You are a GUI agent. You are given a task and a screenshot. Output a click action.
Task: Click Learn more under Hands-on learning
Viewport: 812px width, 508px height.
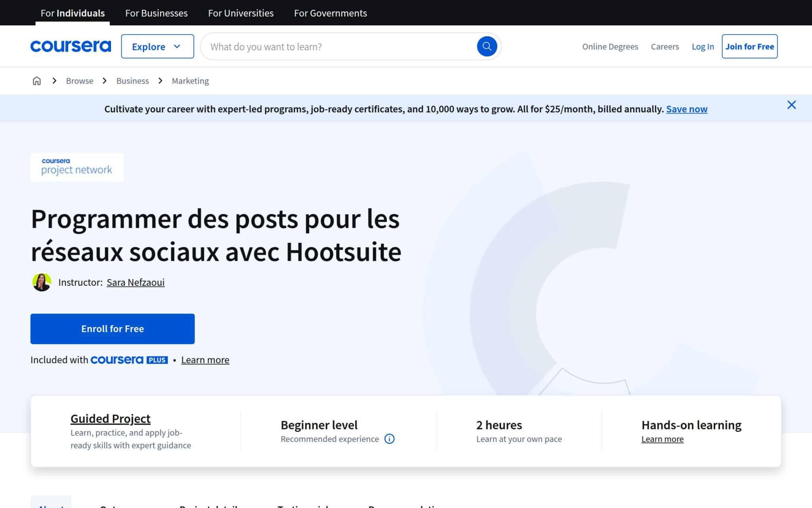tap(663, 439)
